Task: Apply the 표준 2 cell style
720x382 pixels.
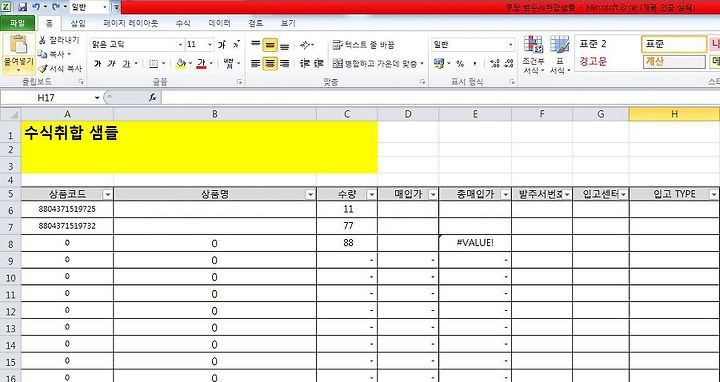Action: coord(607,45)
